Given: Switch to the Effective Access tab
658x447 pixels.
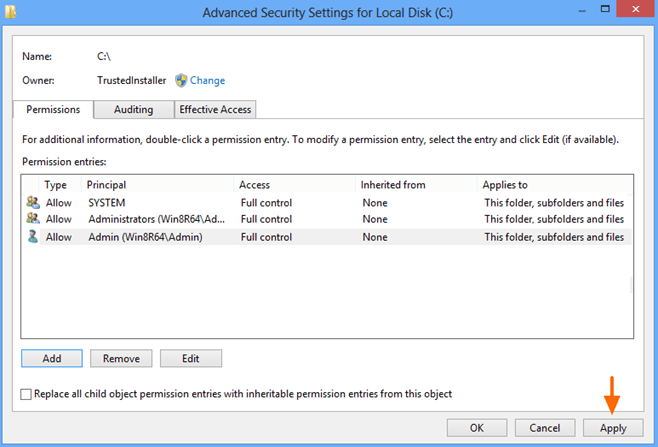Looking at the screenshot, I should 215,110.
